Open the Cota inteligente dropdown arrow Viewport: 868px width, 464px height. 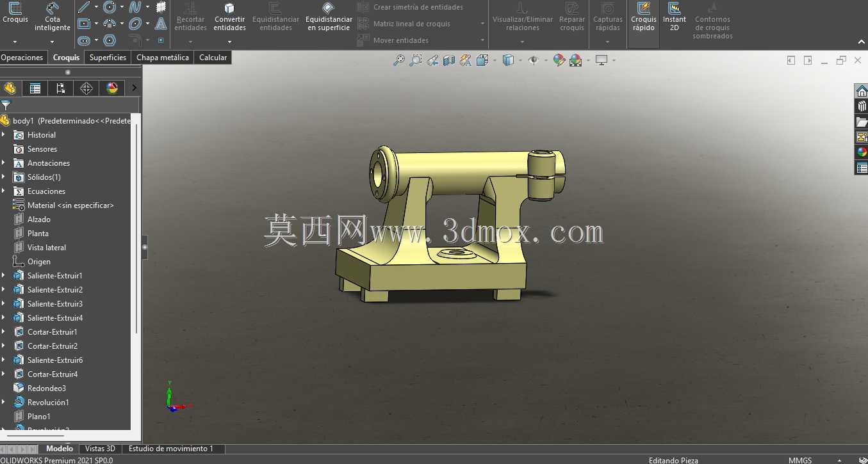(53, 42)
